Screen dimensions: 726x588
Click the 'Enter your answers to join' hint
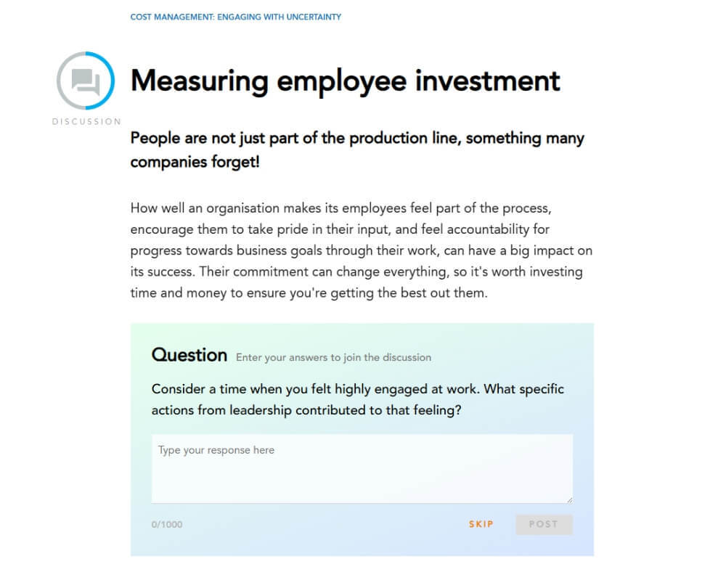click(333, 357)
